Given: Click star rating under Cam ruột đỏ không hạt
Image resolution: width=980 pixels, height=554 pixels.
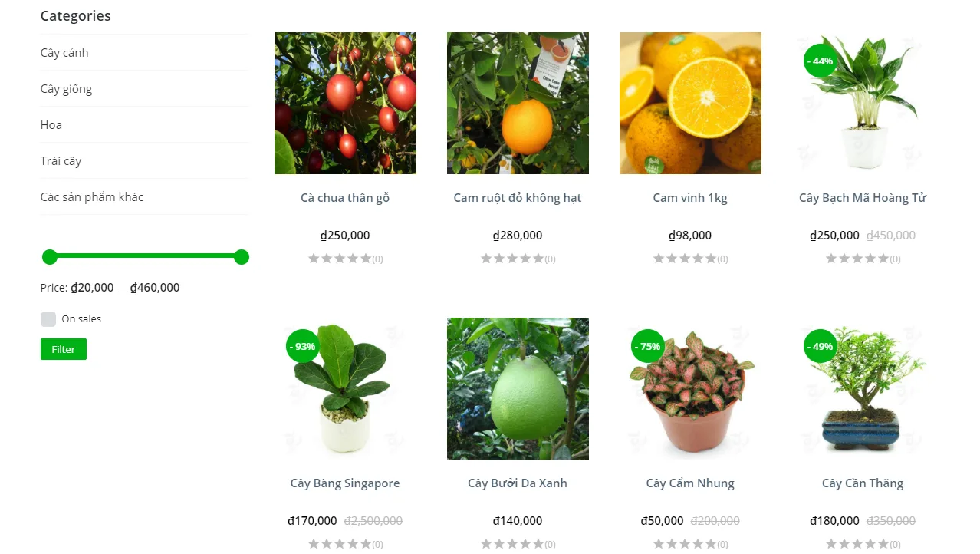Looking at the screenshot, I should pos(512,259).
